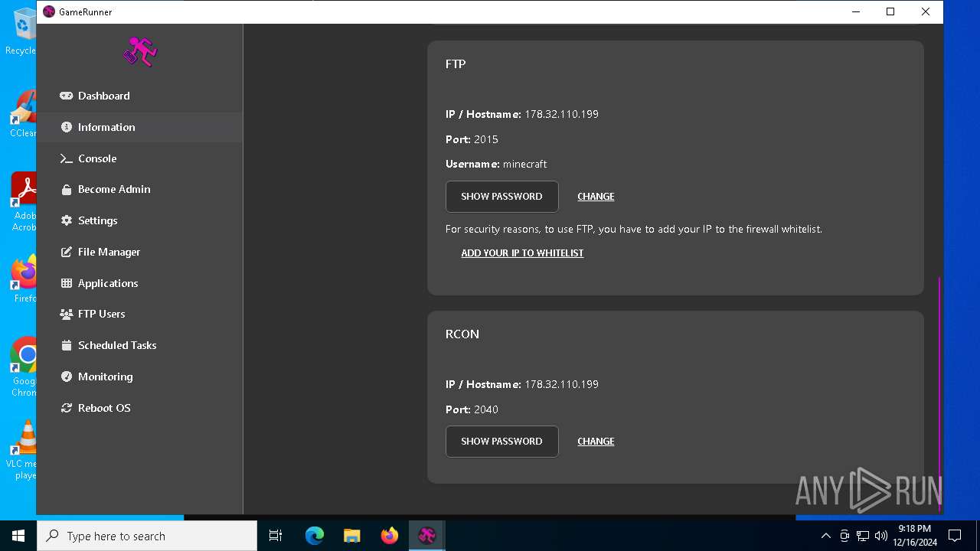Viewport: 980px width, 551px height.
Task: Show the FTP password
Action: 502,197
